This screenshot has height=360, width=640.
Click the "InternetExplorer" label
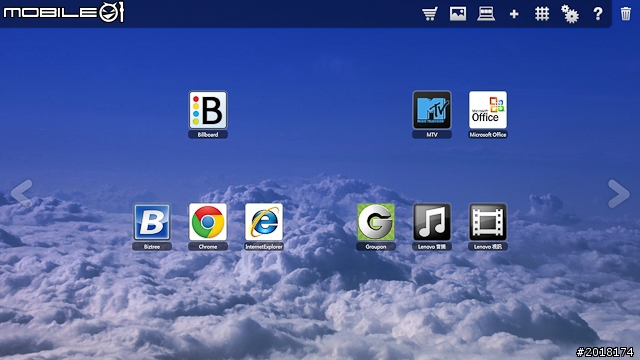pos(264,247)
